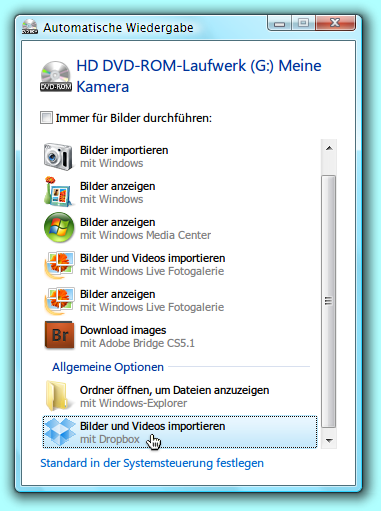Select 'Bilder anzeigen mit Windows Media Center'
The image size is (381, 511).
[180, 228]
